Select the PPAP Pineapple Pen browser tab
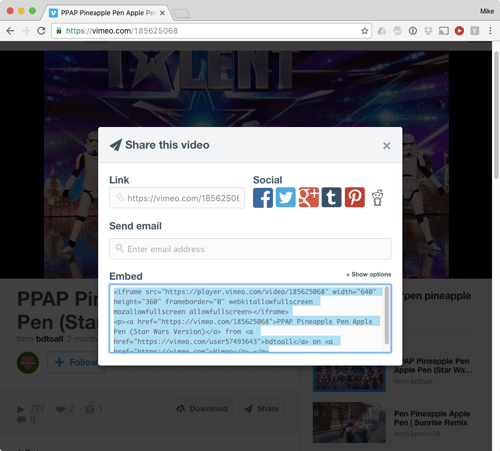This screenshot has width=500, height=451. tap(107, 13)
